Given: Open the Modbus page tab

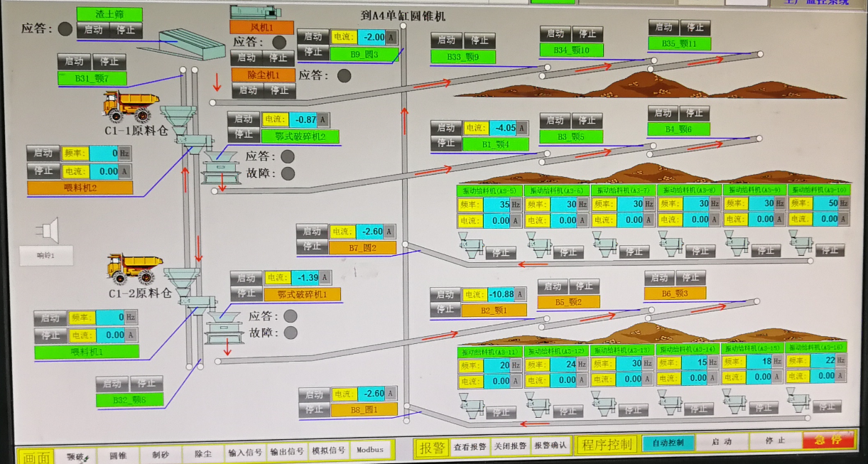Looking at the screenshot, I should [x=370, y=450].
